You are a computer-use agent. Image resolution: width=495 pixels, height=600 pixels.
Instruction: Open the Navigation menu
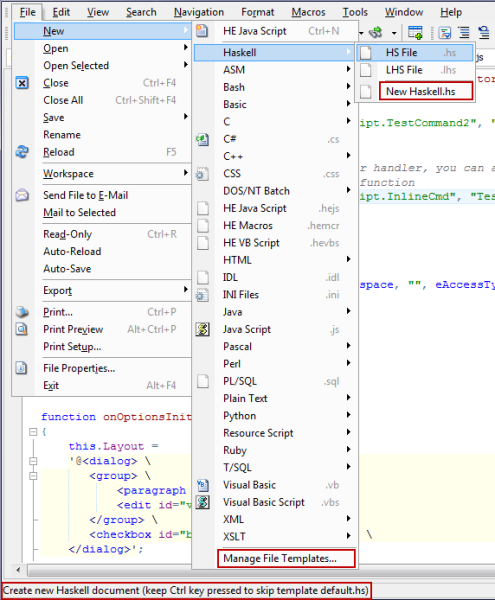click(199, 12)
